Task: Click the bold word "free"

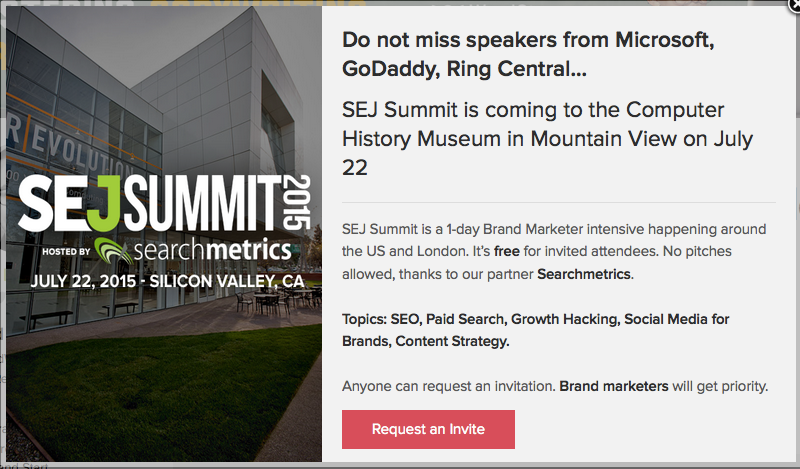Action: [x=507, y=250]
